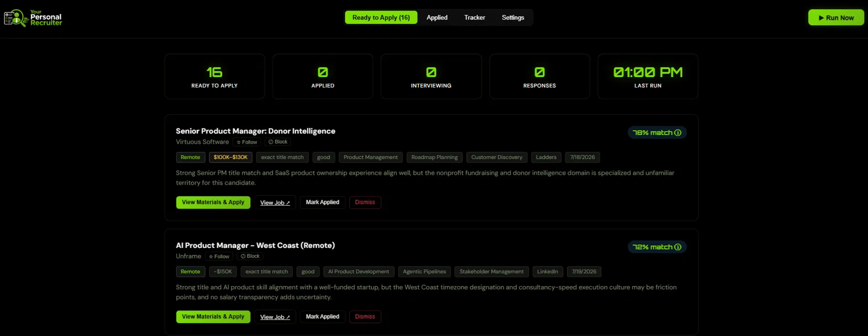
Task: Click exact title match tag on AI Product Manager
Action: coord(267,272)
